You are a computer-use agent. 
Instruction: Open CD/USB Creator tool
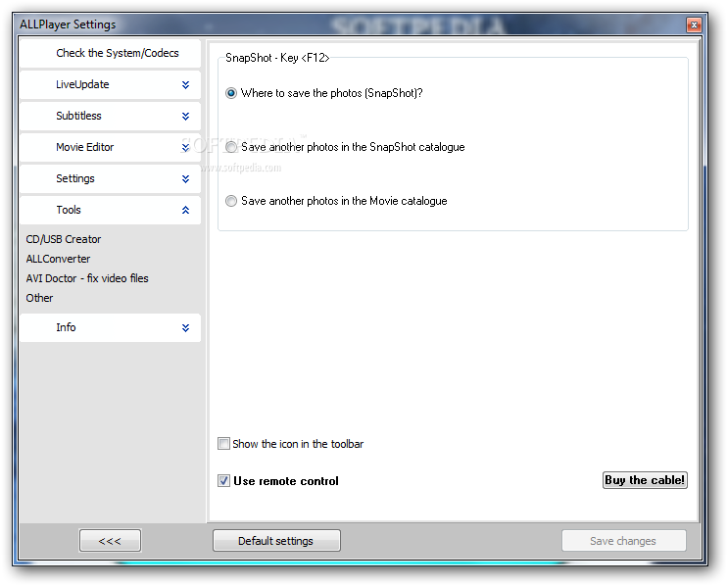[x=64, y=239]
